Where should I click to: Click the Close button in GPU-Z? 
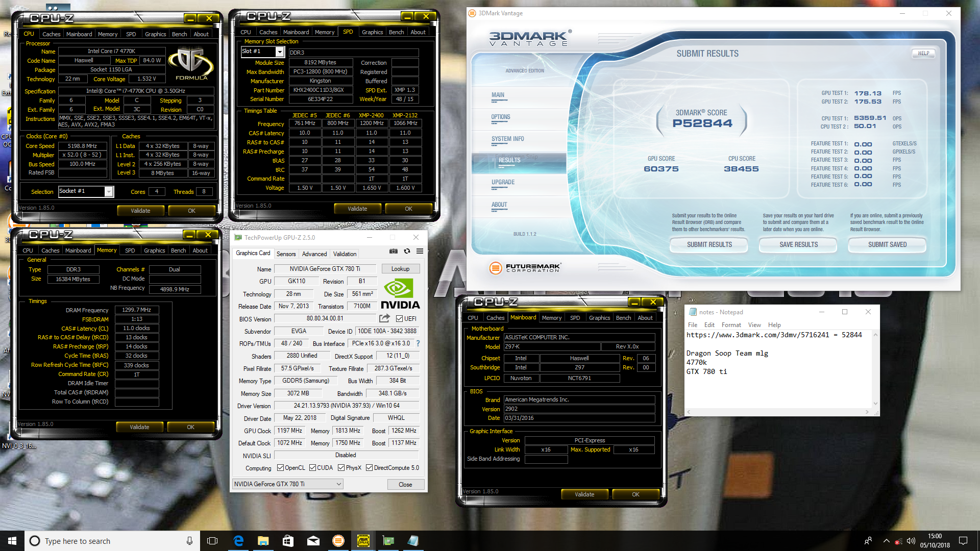coord(405,484)
